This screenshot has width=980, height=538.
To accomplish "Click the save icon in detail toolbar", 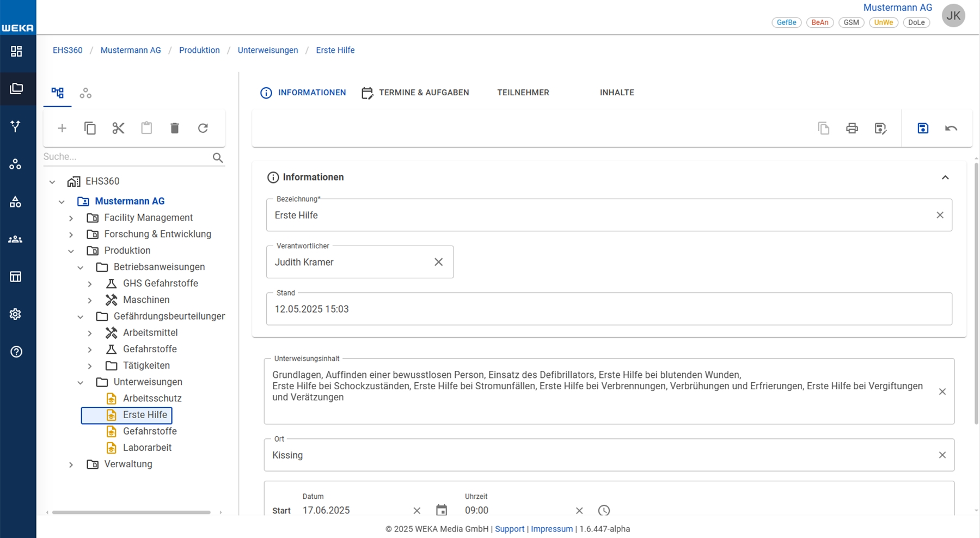I will [923, 129].
